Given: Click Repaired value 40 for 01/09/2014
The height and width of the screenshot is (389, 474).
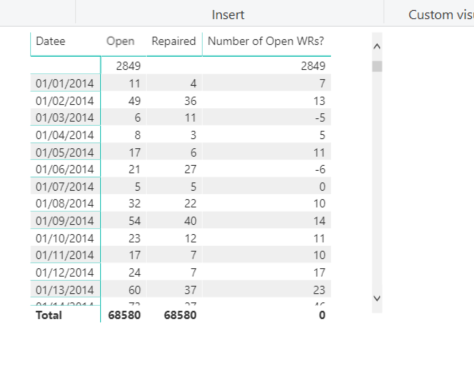Looking at the screenshot, I should [x=190, y=221].
